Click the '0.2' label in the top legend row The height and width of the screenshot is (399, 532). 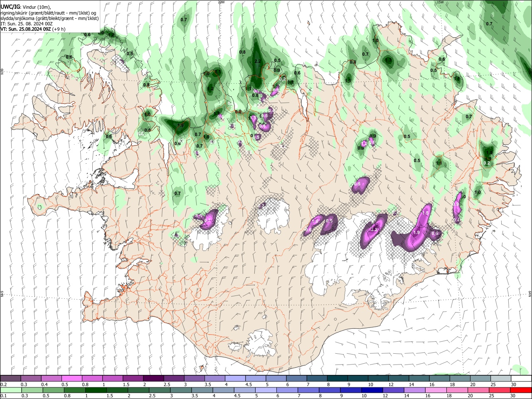pyautogui.click(x=3, y=384)
